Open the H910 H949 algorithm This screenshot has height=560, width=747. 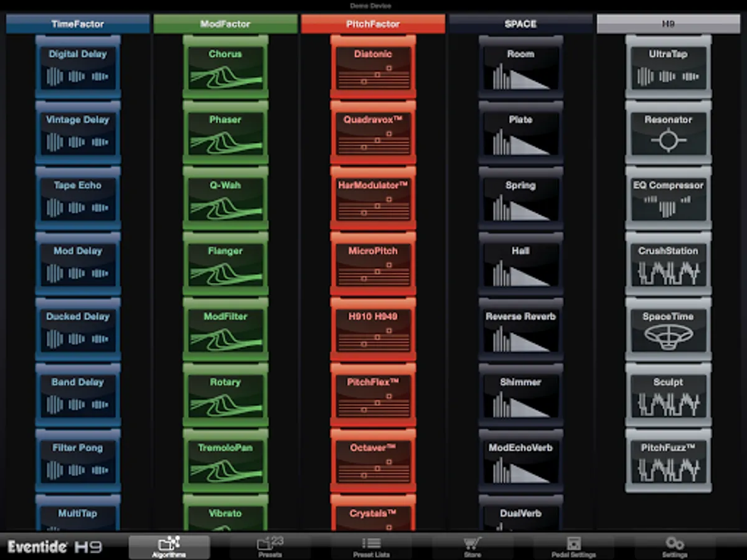click(373, 330)
